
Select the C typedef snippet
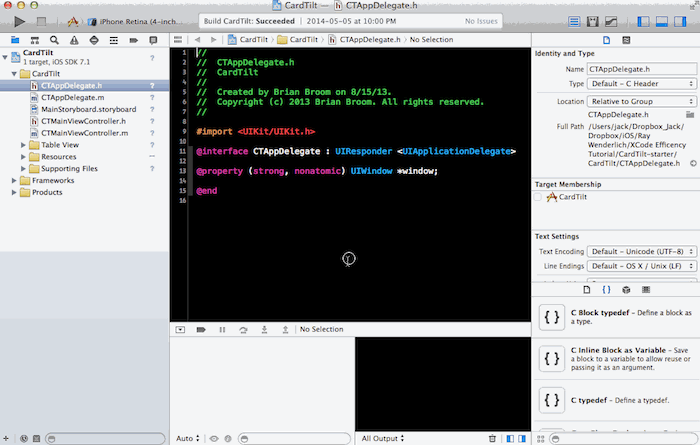click(x=616, y=400)
